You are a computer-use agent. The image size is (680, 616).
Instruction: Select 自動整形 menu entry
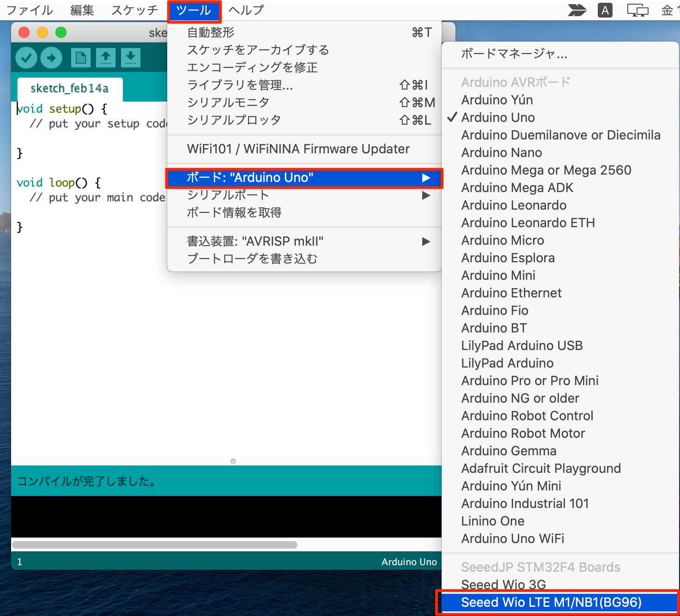(304, 32)
